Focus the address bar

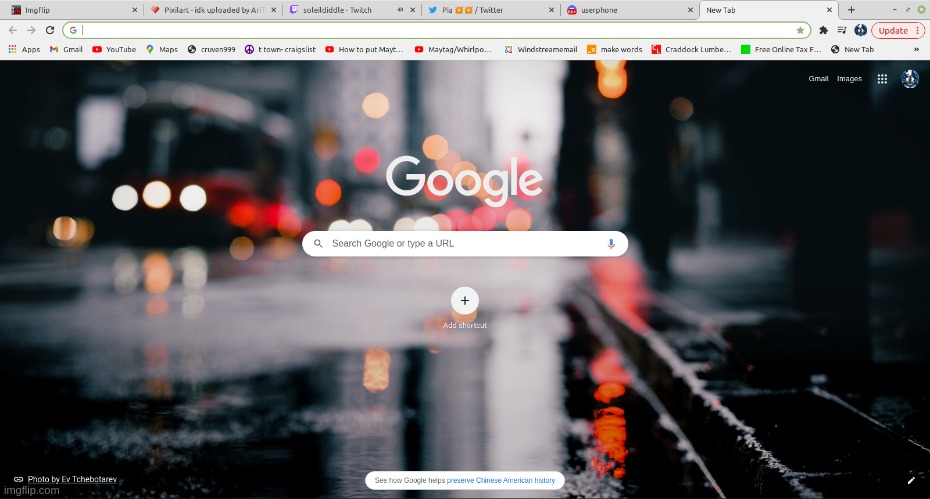[x=436, y=30]
